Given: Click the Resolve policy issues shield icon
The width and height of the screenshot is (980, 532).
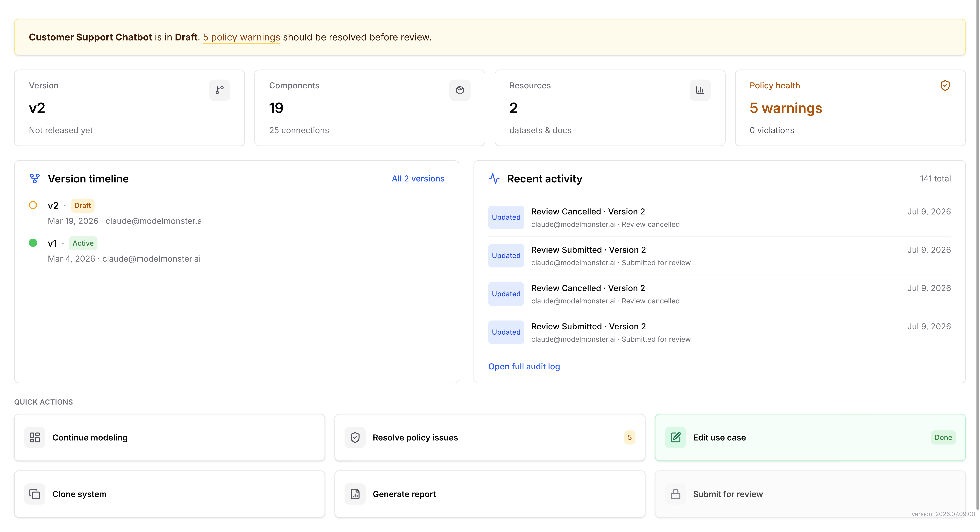Looking at the screenshot, I should [355, 437].
